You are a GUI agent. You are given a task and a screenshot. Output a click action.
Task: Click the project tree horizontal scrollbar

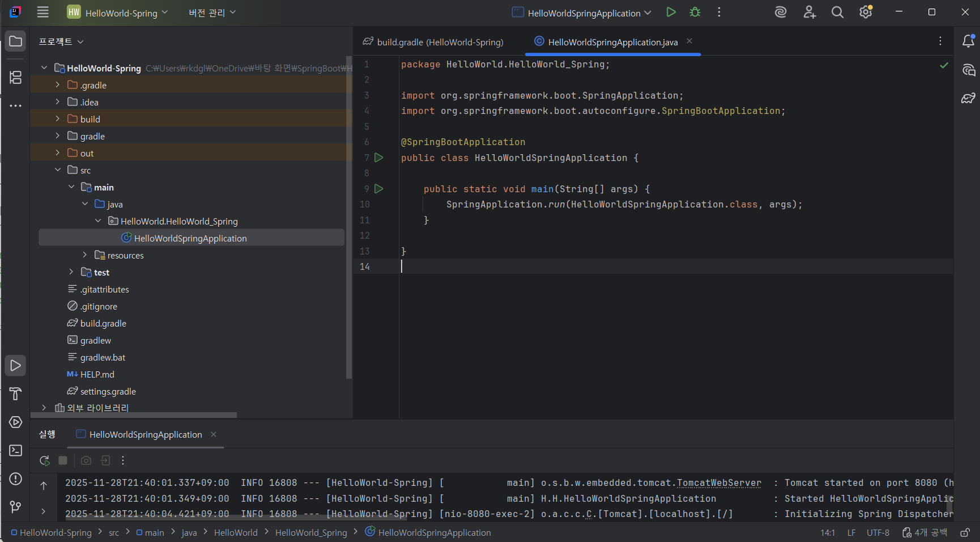pyautogui.click(x=134, y=415)
